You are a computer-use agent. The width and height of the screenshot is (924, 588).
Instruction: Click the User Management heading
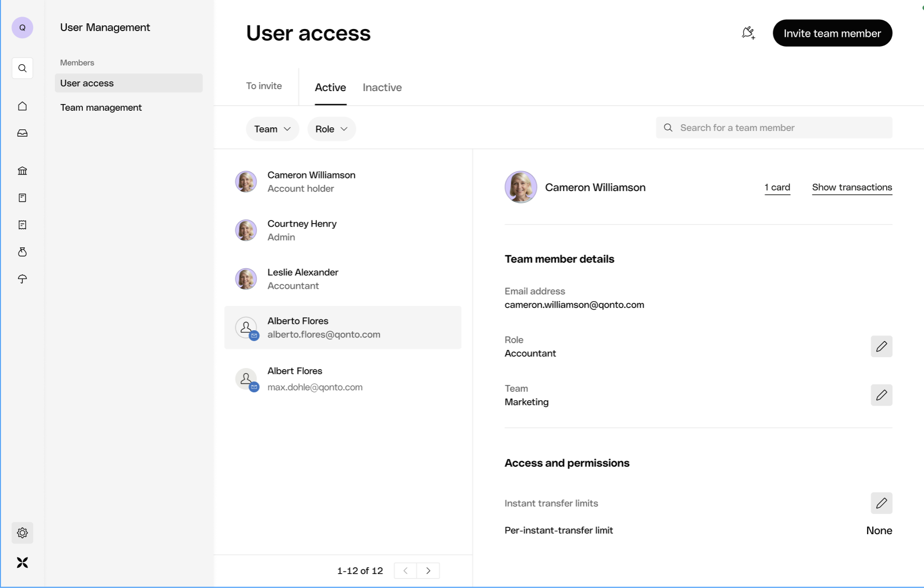click(105, 27)
